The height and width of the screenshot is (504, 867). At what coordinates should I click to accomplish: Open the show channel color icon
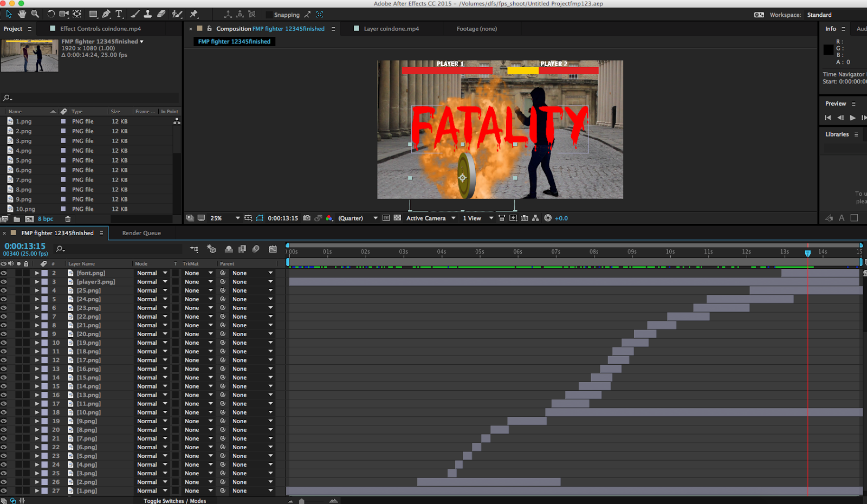pos(329,218)
